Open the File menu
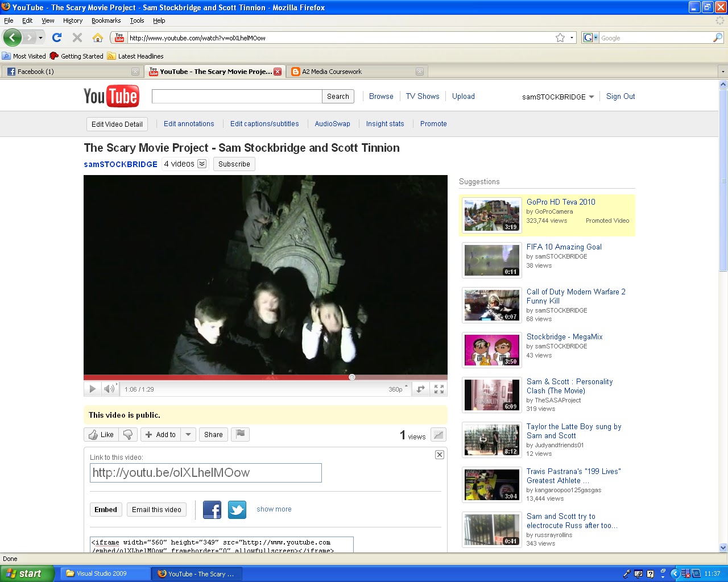This screenshot has width=728, height=582. [9, 20]
